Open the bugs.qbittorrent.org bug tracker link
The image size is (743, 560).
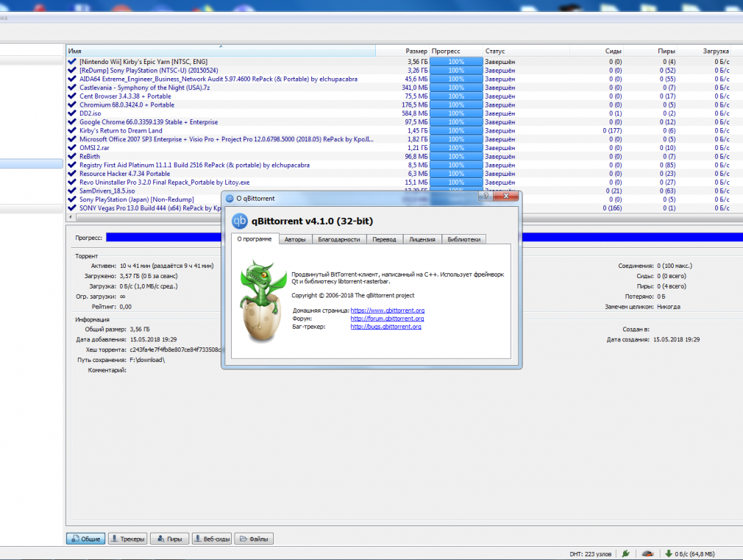pyautogui.click(x=385, y=327)
